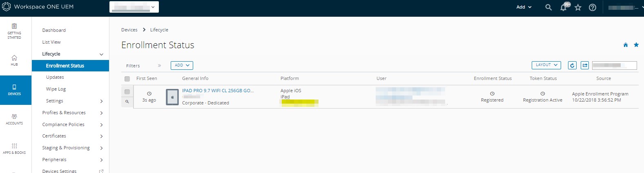Open the saved pages star icon
The width and height of the screenshot is (644, 173).
point(578,7)
